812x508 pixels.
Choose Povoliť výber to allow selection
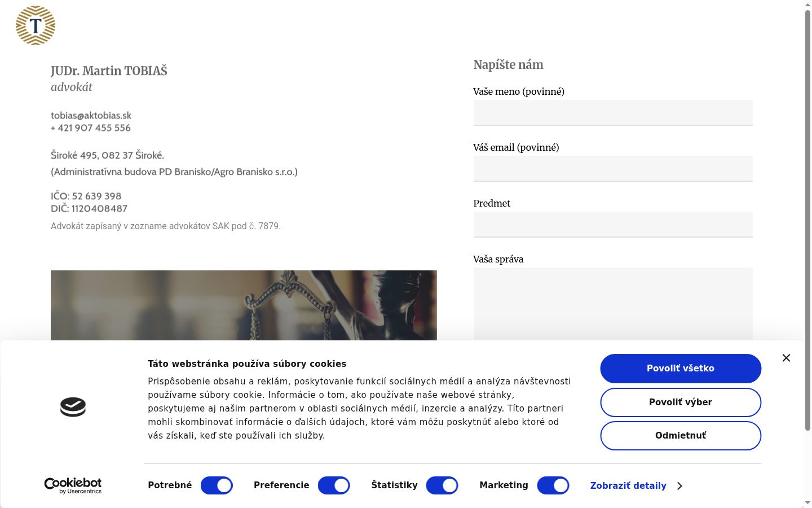pos(681,402)
